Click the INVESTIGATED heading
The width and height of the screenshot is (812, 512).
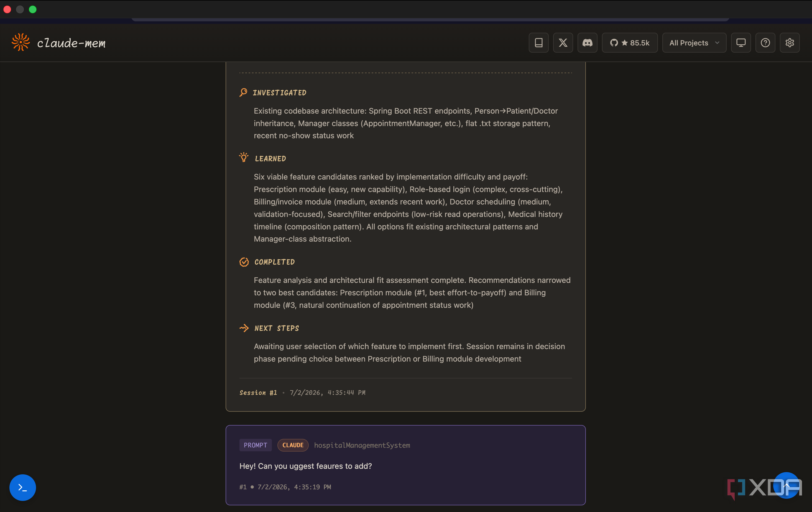coord(280,93)
